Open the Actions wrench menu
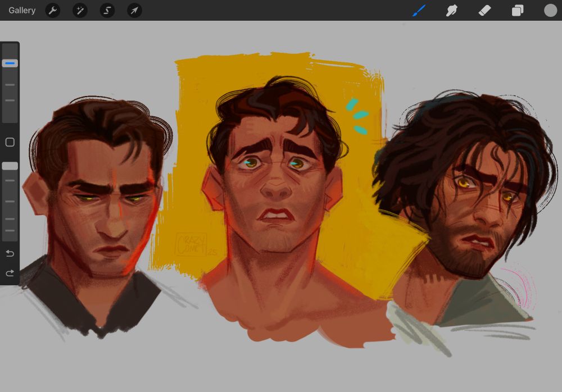 pos(53,11)
